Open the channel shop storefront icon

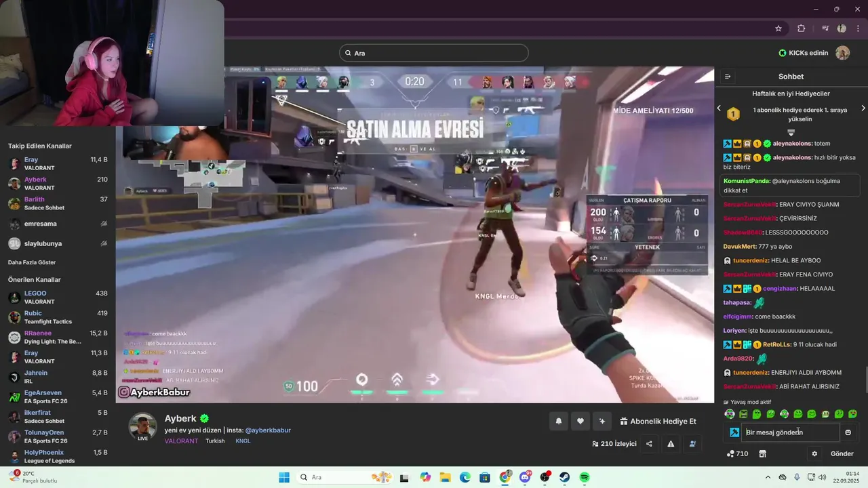tap(762, 453)
